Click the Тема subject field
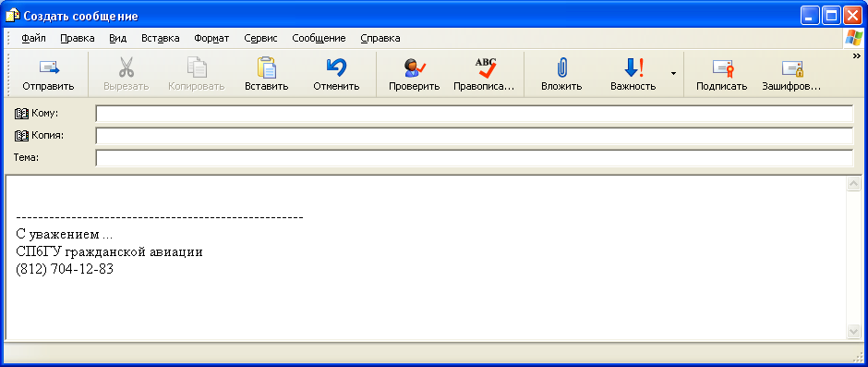Viewport: 868px width, 367px height. 475,158
